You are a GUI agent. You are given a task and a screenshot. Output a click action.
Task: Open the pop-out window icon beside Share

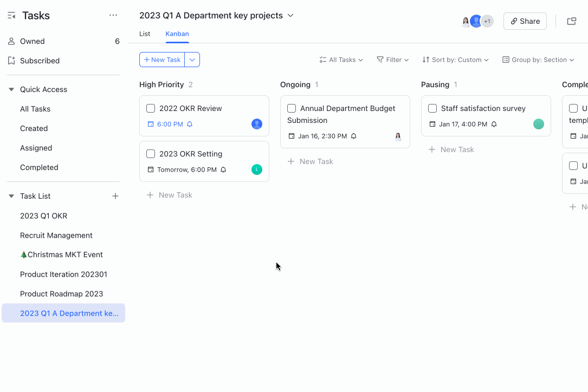[x=571, y=21]
